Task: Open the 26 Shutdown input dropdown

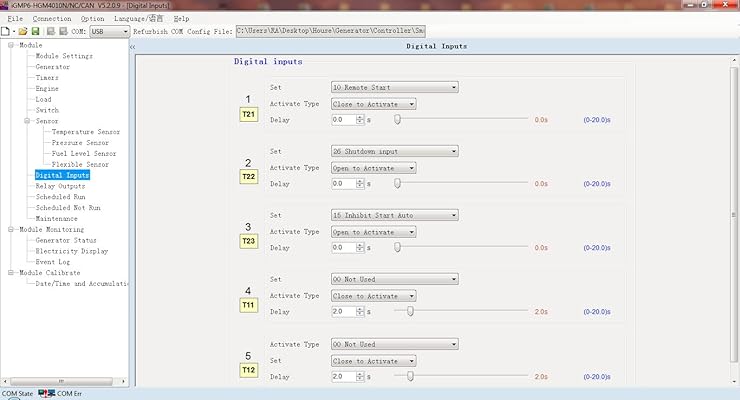Action: coord(395,151)
